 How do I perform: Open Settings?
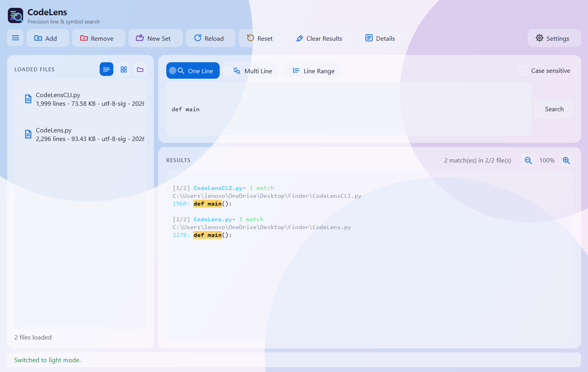coord(554,38)
